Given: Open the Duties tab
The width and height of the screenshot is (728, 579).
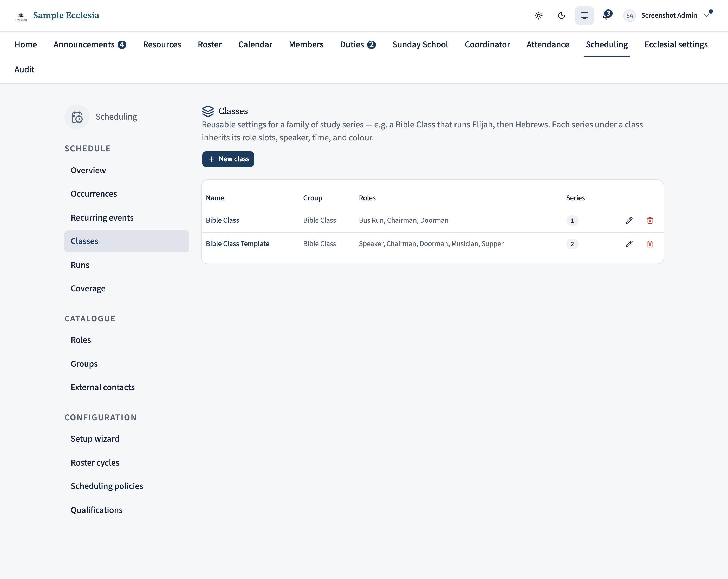Looking at the screenshot, I should tap(358, 44).
